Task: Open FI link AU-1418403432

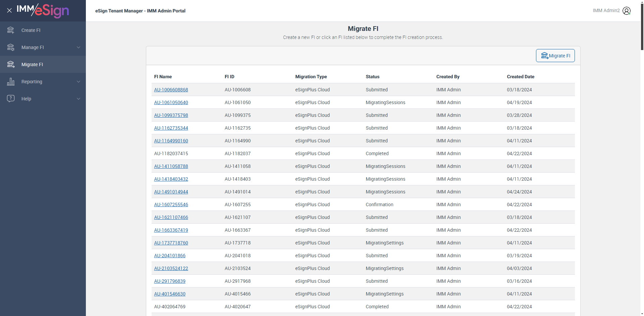Action: point(171,179)
